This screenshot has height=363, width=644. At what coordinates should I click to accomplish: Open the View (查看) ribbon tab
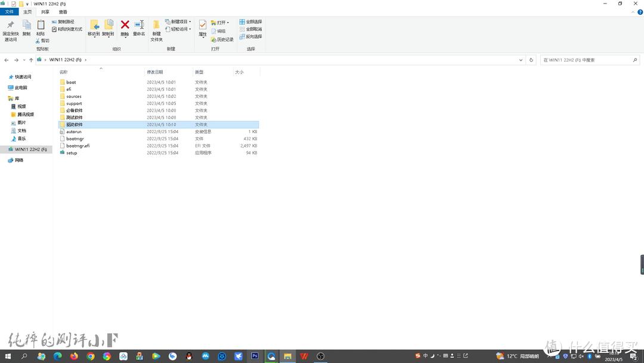pos(63,12)
